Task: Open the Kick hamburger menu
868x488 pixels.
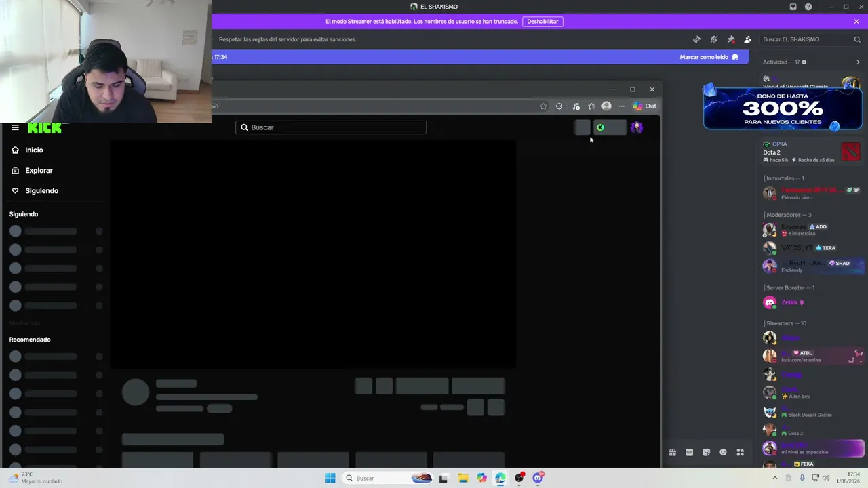Action: [x=15, y=127]
